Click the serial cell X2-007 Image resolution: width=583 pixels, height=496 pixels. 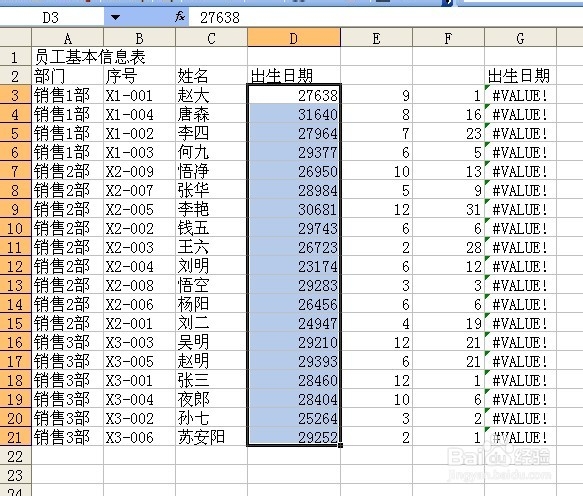tap(139, 190)
